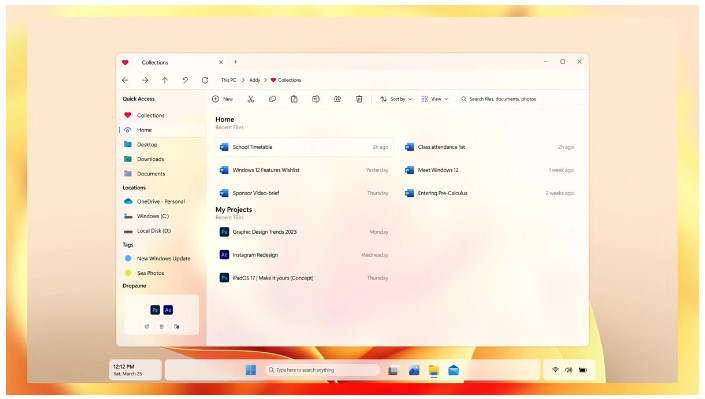Click the Copy icon in the toolbar
This screenshot has width=705, height=399.
tap(272, 99)
